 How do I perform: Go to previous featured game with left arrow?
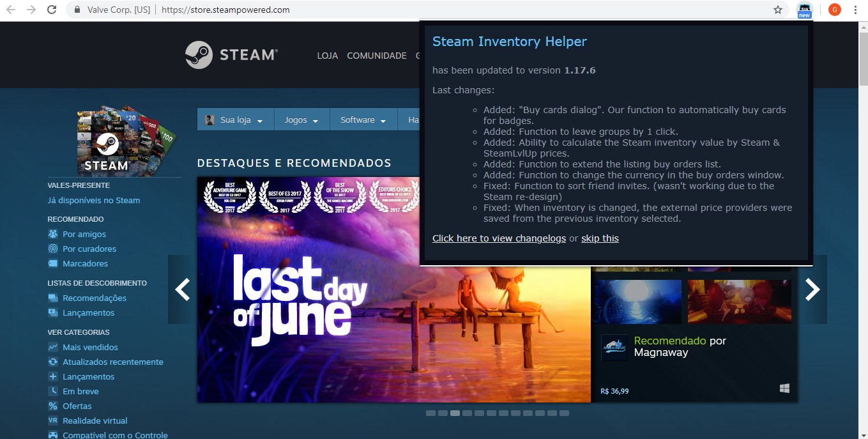click(x=182, y=289)
